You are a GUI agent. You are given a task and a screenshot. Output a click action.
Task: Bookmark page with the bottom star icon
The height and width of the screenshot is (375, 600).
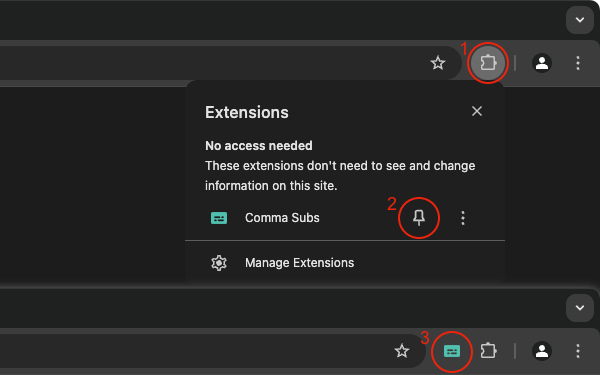(x=402, y=351)
